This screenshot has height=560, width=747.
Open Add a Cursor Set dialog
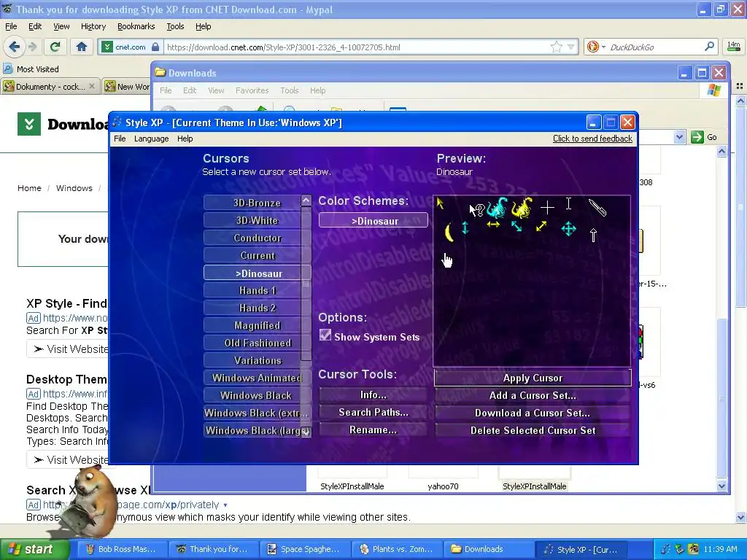tap(533, 395)
